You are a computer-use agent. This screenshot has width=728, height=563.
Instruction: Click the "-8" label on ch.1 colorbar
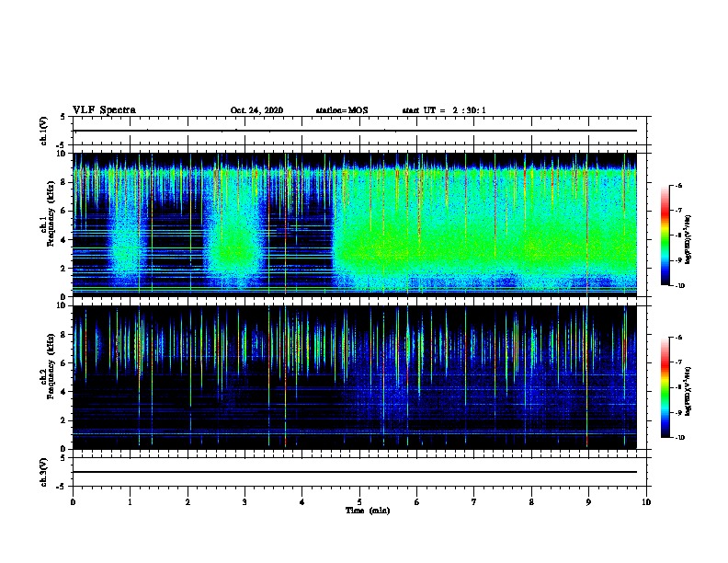point(677,236)
